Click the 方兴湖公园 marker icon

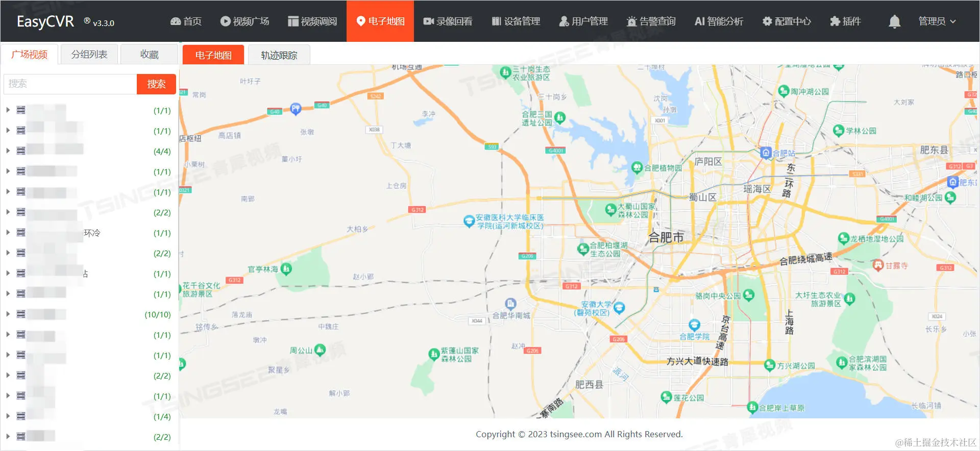770,365
